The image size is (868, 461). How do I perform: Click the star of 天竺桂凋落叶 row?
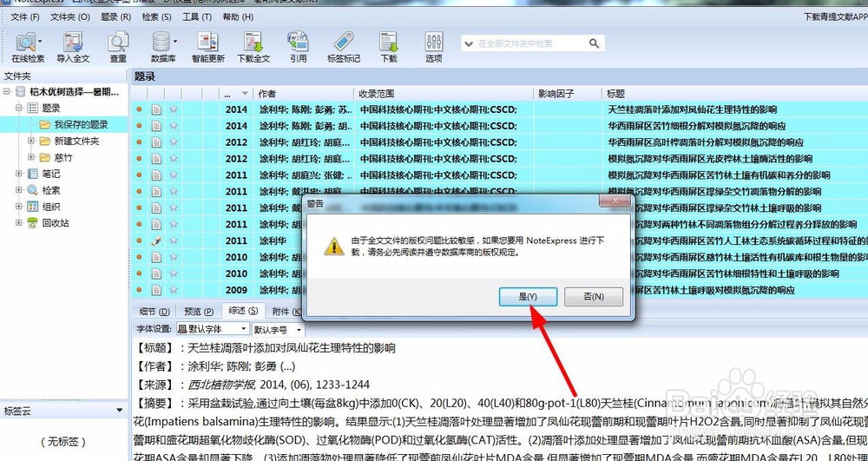point(174,109)
